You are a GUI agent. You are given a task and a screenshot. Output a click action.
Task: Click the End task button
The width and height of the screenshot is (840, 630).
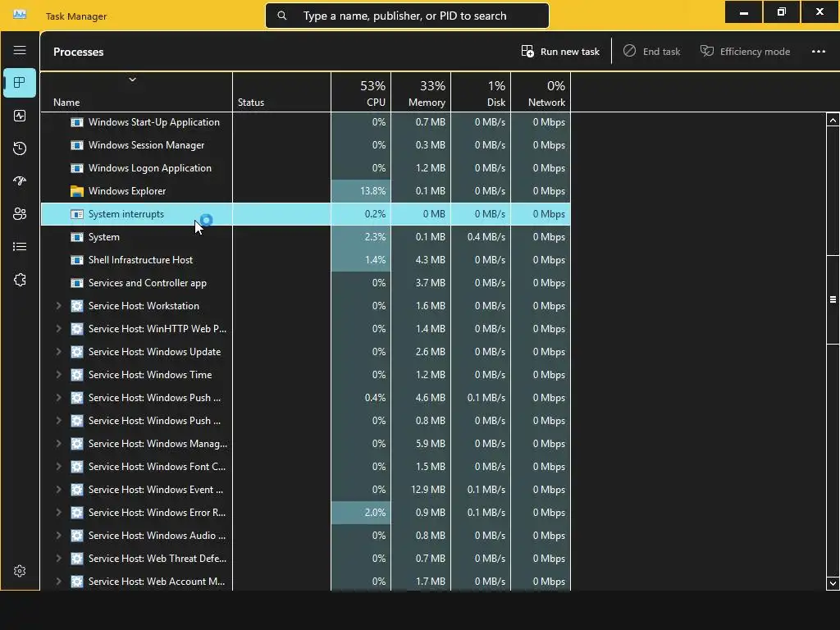point(652,52)
